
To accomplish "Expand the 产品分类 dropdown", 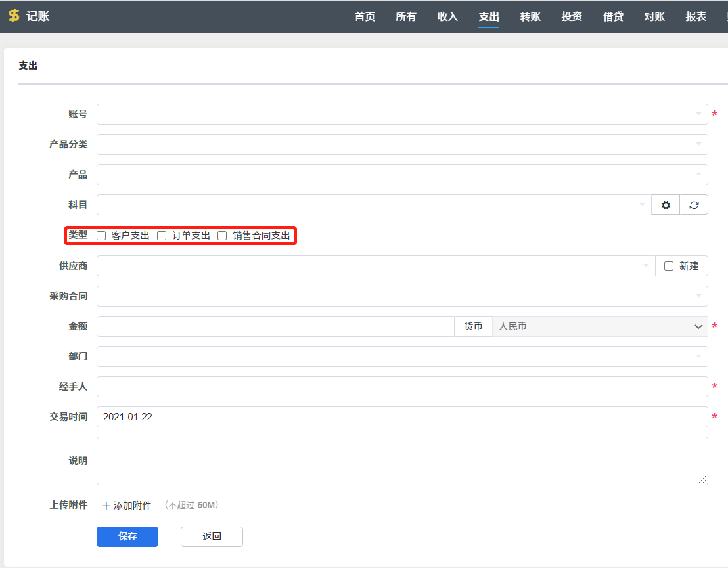I will 402,144.
